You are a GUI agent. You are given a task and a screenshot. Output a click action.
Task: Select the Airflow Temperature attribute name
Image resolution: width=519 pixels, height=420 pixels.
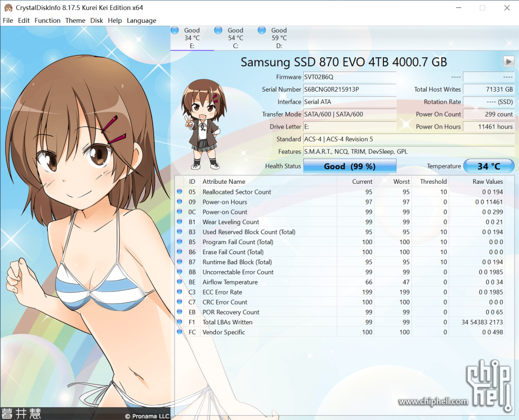pos(230,282)
